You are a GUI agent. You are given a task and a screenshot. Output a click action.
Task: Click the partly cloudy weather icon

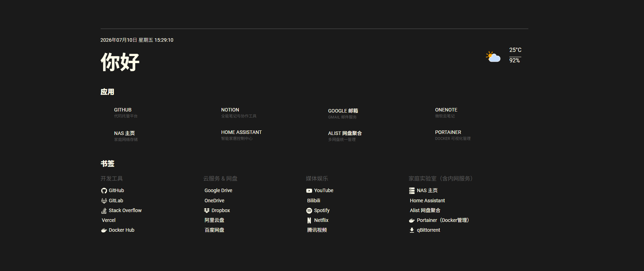pos(493,56)
